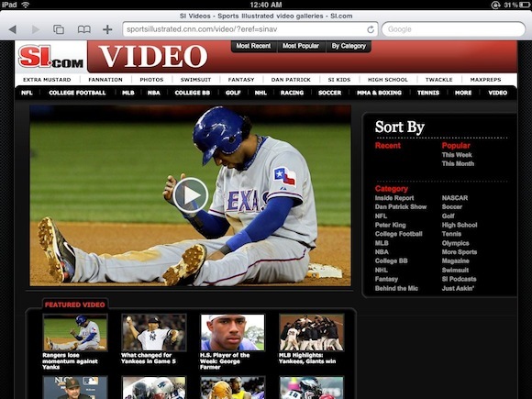This screenshot has width=532, height=399.
Task: Sort popular videos by This Month
Action: click(x=458, y=163)
